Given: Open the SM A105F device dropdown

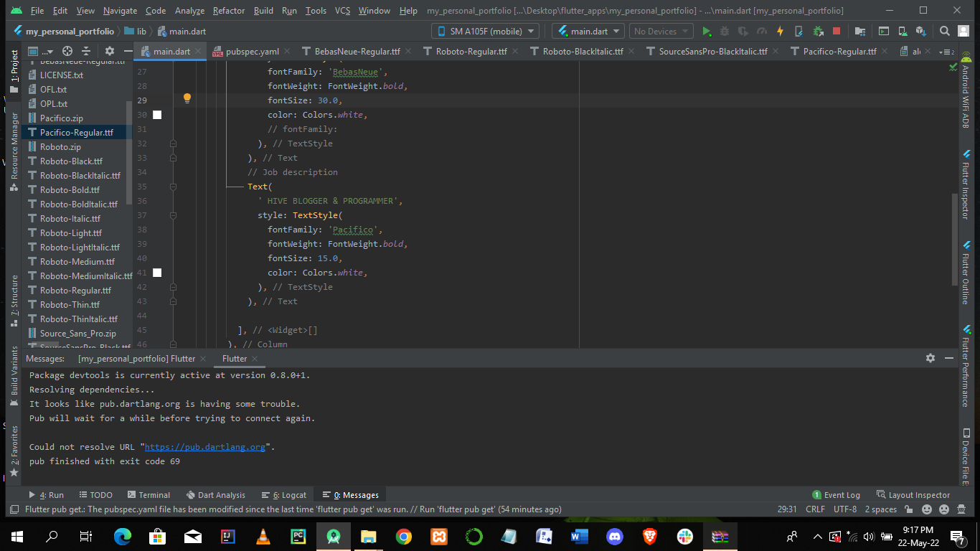Looking at the screenshot, I should tap(485, 32).
